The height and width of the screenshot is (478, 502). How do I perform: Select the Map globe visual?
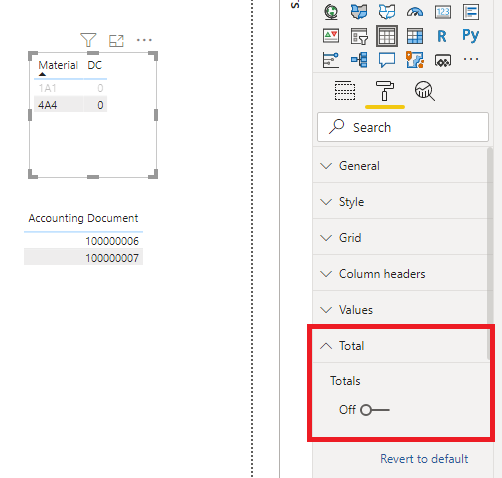(x=331, y=12)
